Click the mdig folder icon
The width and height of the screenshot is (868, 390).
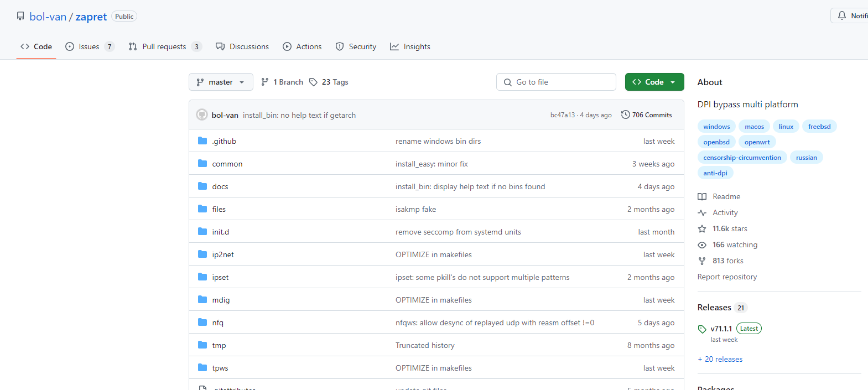(202, 300)
